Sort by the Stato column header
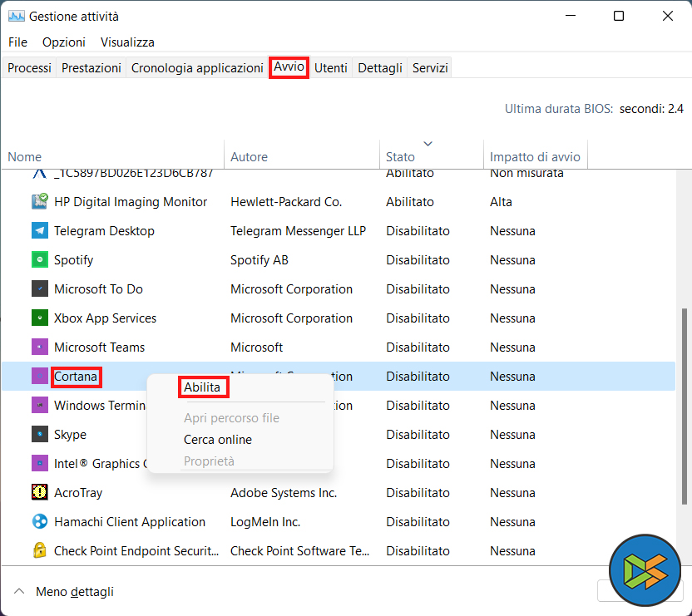Screen dimensions: 692x616 400,156
